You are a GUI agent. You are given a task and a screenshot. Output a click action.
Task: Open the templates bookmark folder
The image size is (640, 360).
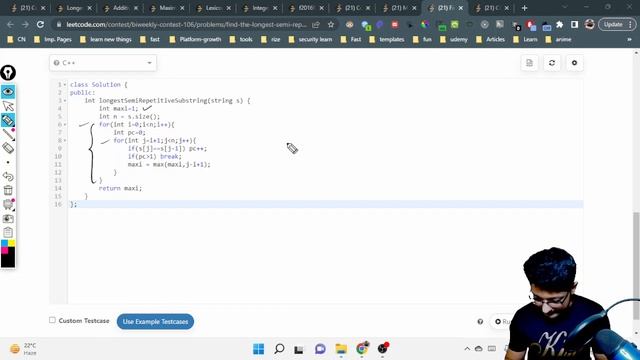pyautogui.click(x=387, y=40)
